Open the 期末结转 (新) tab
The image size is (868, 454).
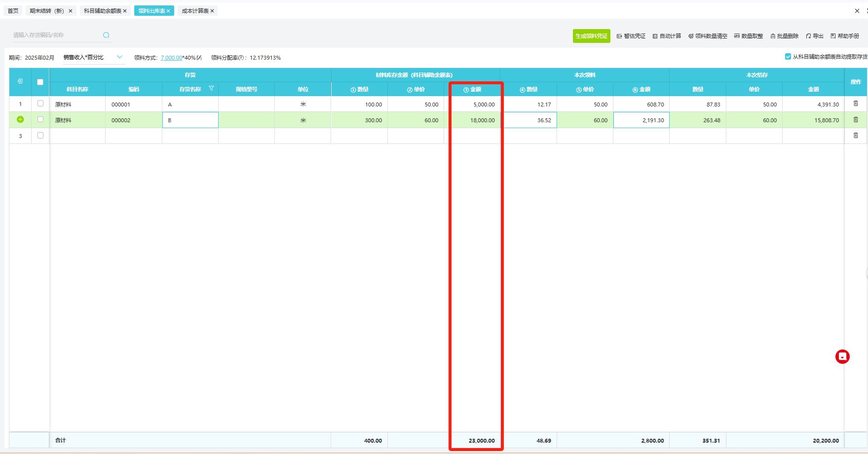coord(47,11)
